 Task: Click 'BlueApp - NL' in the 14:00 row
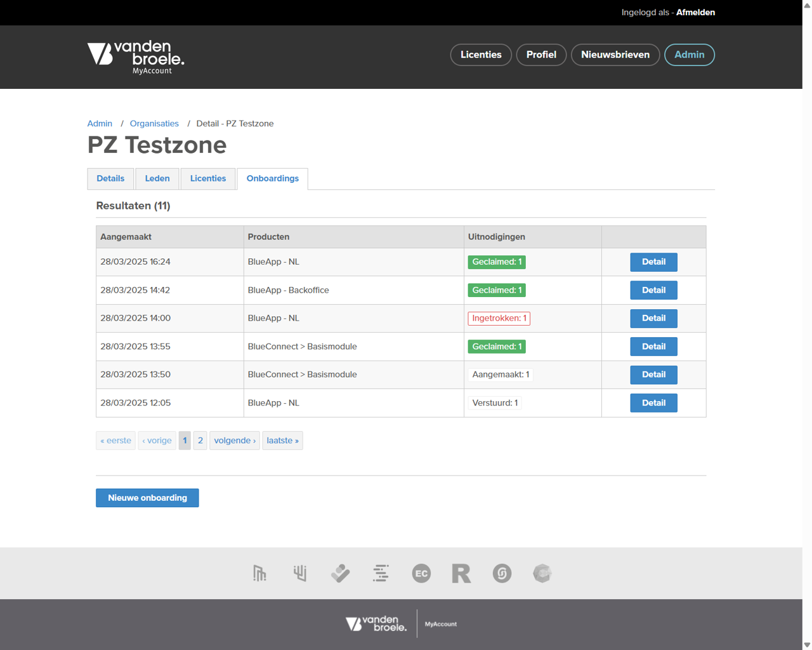pos(273,318)
